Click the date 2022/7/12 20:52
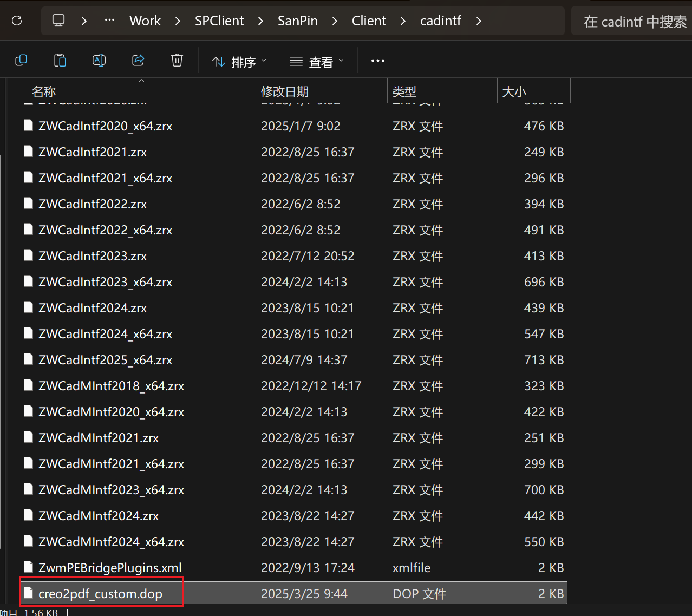 point(308,255)
